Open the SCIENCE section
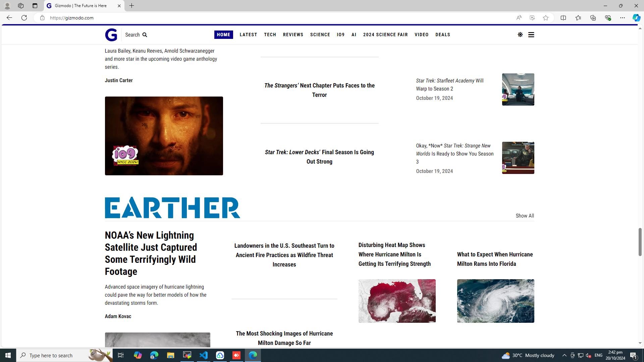 click(320, 35)
